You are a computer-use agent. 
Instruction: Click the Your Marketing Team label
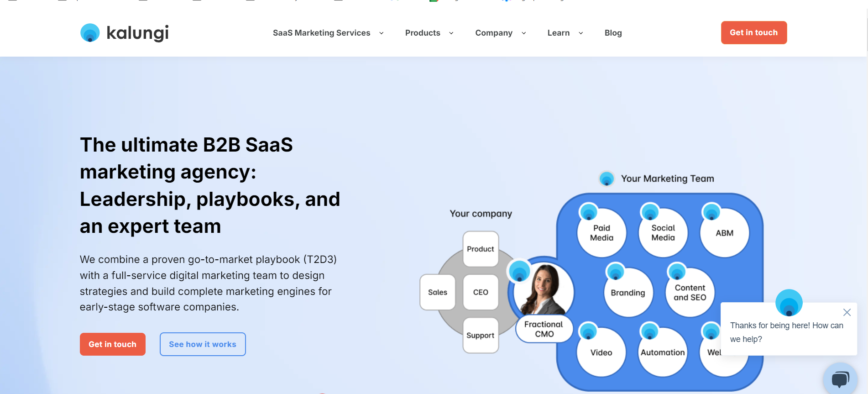pos(667,179)
